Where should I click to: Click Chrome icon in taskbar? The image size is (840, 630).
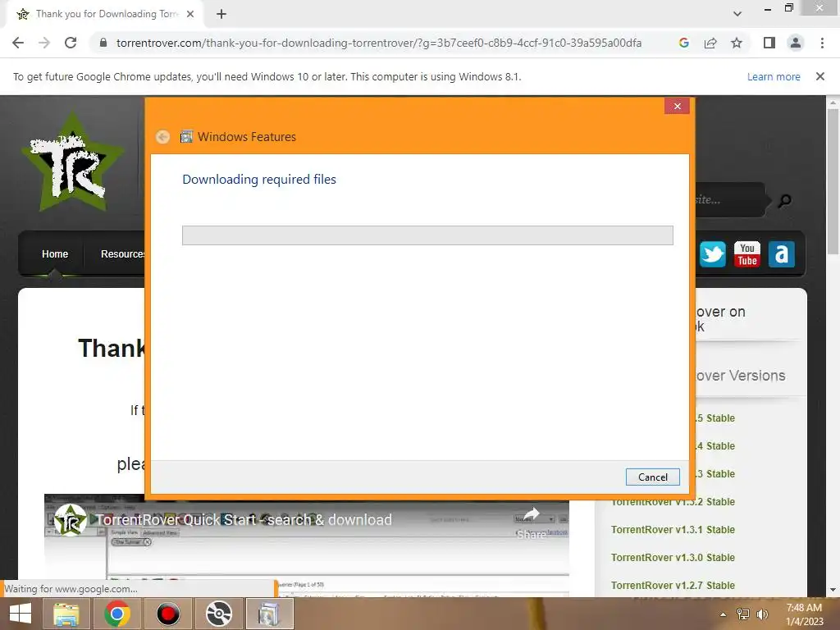[x=117, y=614]
